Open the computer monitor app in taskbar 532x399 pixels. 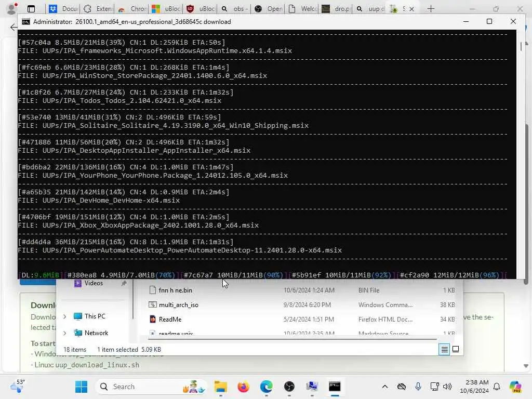pyautogui.click(x=312, y=387)
